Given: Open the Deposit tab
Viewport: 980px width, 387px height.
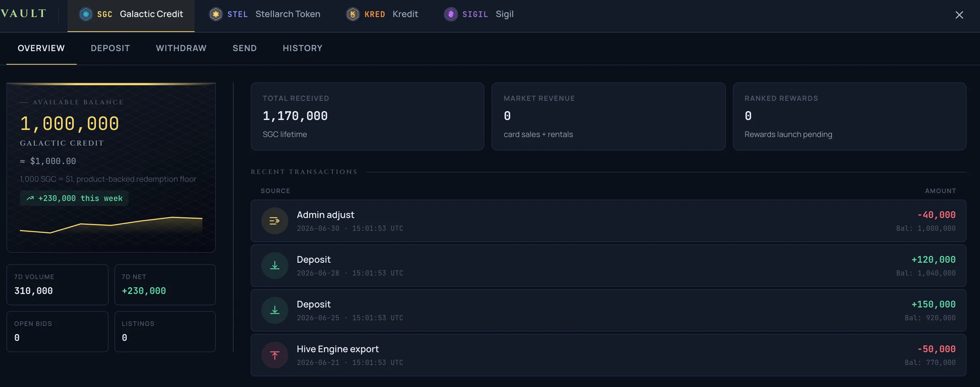Looking at the screenshot, I should (x=110, y=48).
